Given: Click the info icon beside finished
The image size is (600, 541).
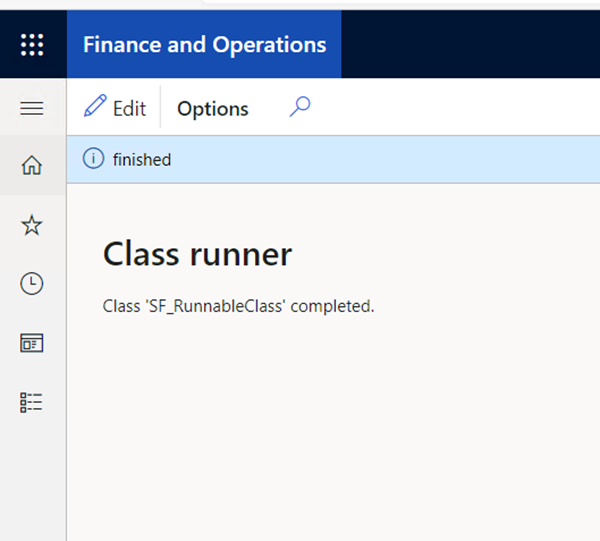Looking at the screenshot, I should point(93,158).
